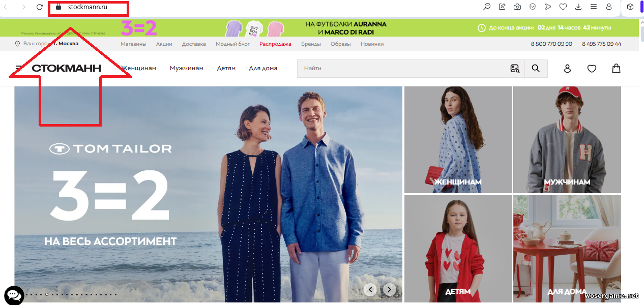The width and height of the screenshot is (644, 305).
Task: Click the browser edit note icon
Action: point(502,7)
